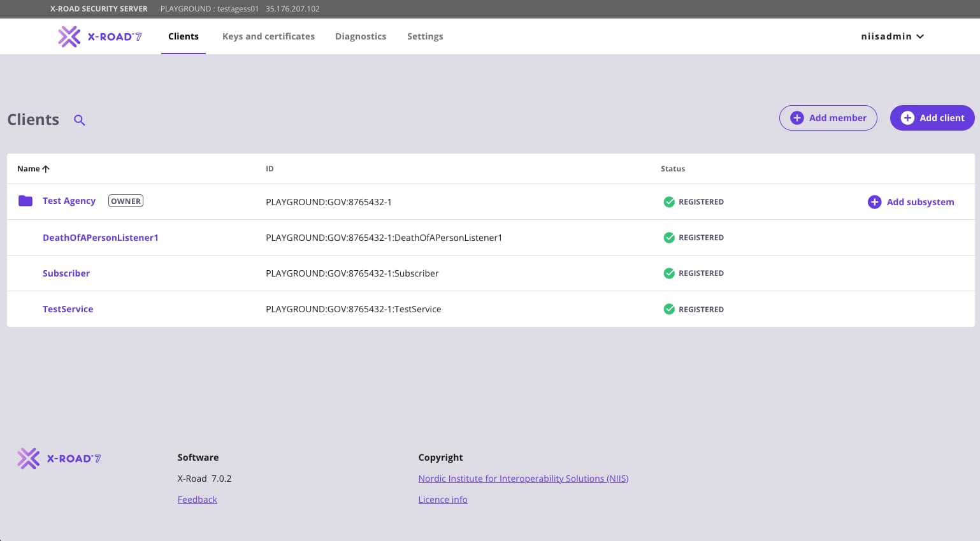980x541 pixels.
Task: Follow the Feedback link in footer
Action: tap(198, 500)
